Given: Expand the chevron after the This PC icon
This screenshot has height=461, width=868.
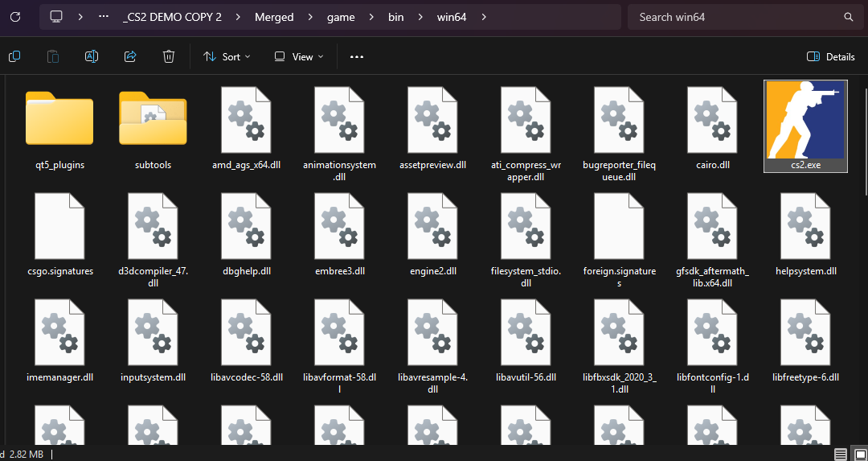Looking at the screenshot, I should (80, 17).
